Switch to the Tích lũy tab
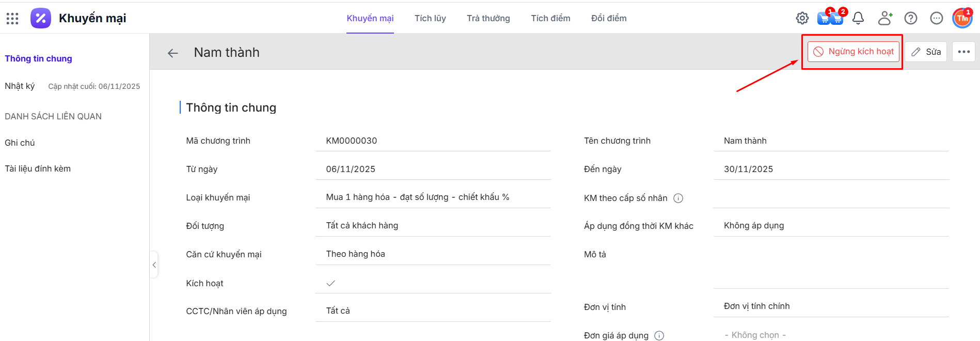This screenshot has width=980, height=341. pos(430,19)
